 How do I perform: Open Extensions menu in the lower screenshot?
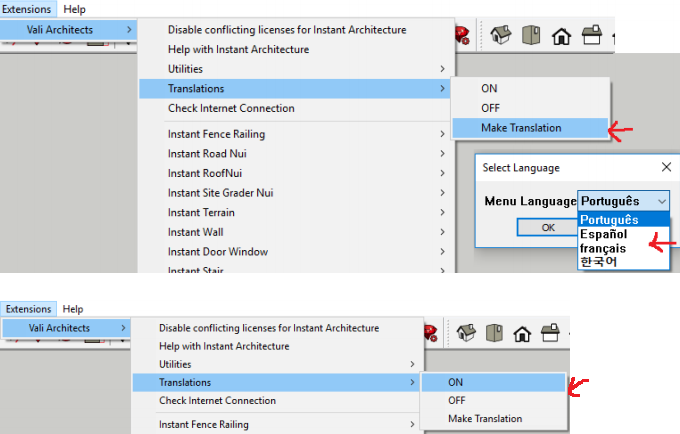point(29,309)
